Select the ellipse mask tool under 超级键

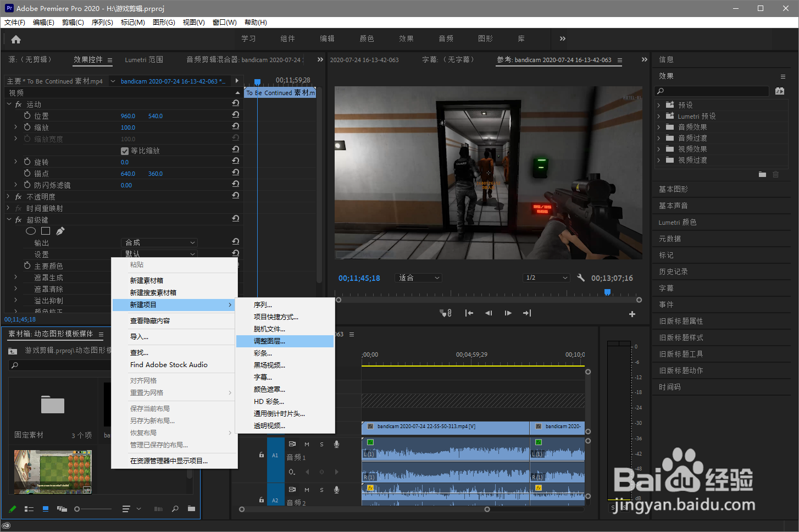coord(31,231)
